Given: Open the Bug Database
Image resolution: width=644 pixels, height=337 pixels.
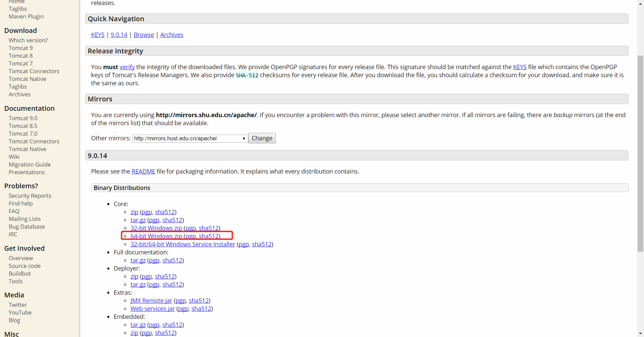Looking at the screenshot, I should click(x=27, y=227).
